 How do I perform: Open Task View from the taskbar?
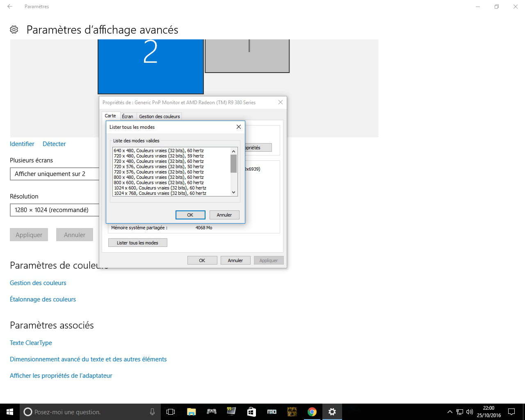coord(171,412)
